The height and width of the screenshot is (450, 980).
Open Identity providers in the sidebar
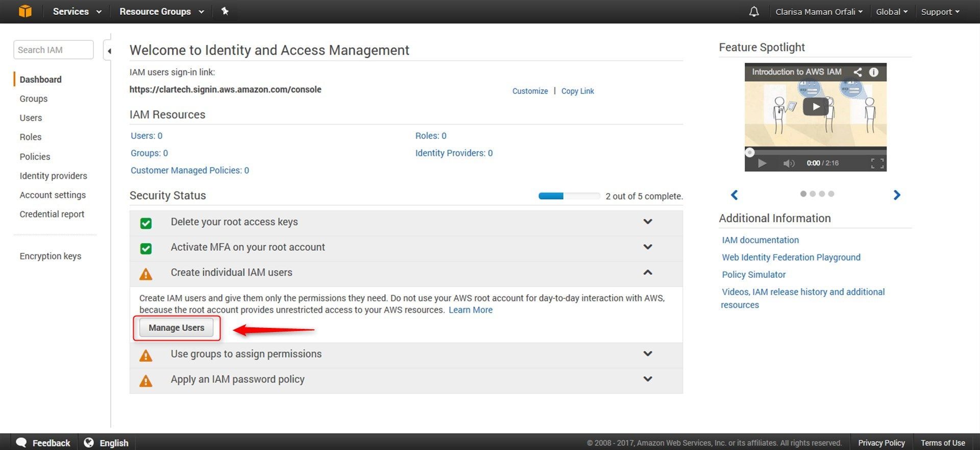tap(54, 176)
